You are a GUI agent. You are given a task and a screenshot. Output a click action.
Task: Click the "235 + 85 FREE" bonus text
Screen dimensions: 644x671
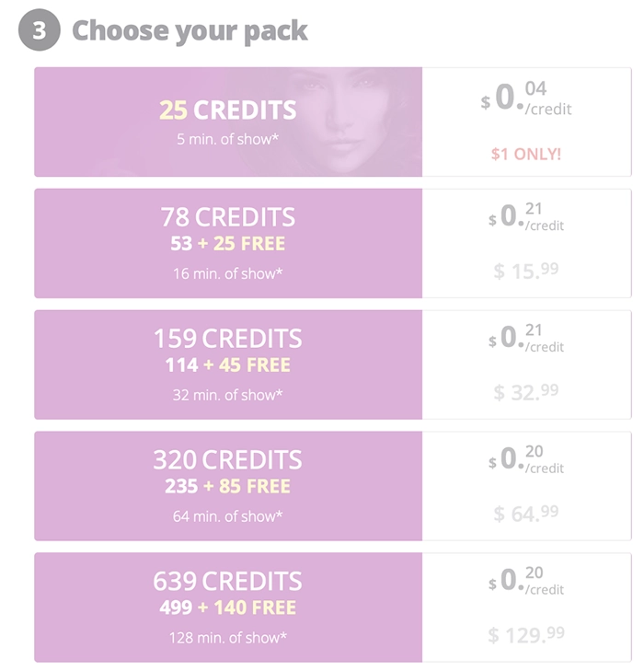227,486
